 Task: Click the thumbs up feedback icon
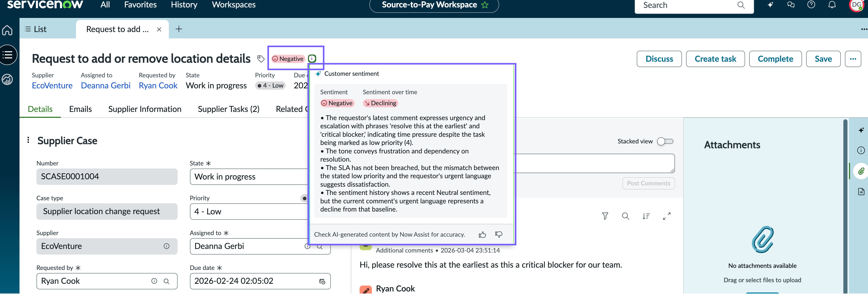(x=482, y=235)
